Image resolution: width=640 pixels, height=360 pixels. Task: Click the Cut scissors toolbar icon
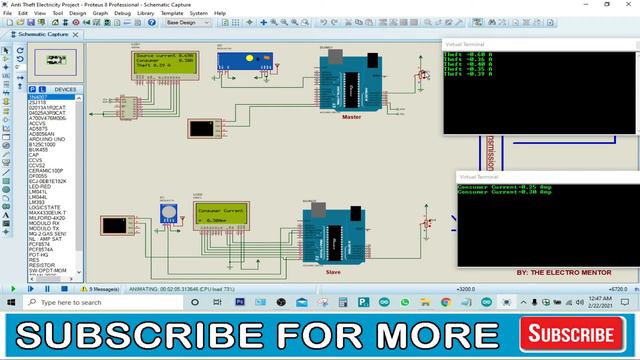(348, 22)
